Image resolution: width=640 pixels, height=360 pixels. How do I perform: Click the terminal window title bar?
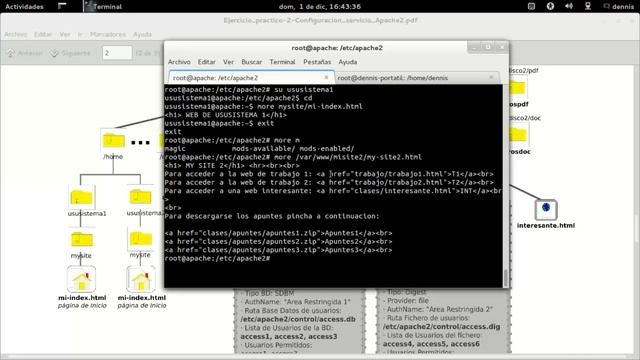click(x=337, y=48)
